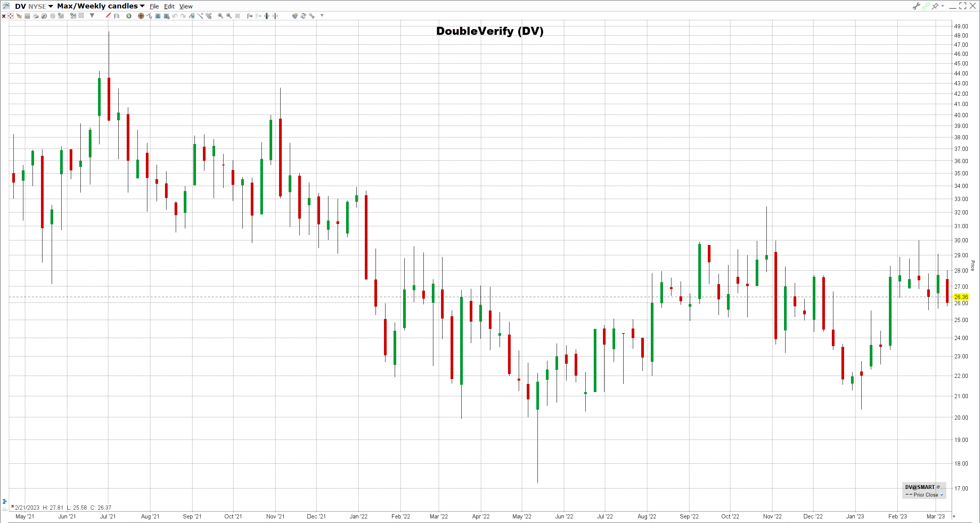Click the clock time-parameters toolbar icon
This screenshot has width=980, height=523.
click(x=44, y=16)
